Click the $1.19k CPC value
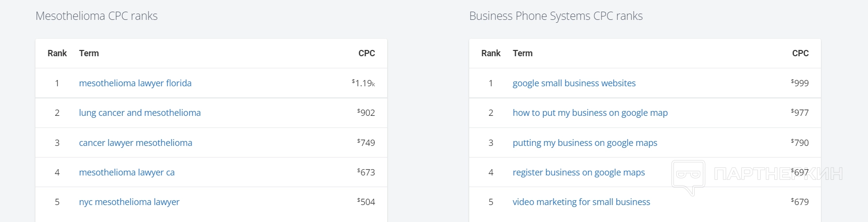Viewport: 868px width, 222px height. point(363,83)
